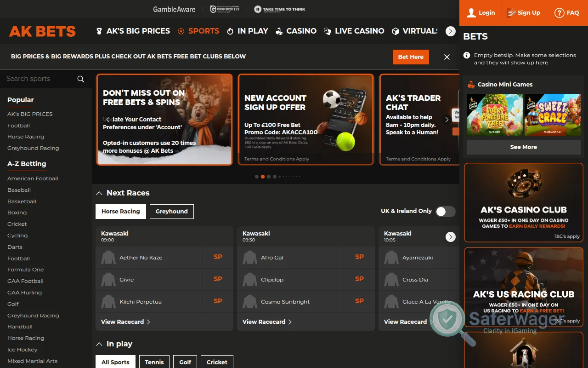Click the info icon in the empty betslip message

click(x=466, y=55)
